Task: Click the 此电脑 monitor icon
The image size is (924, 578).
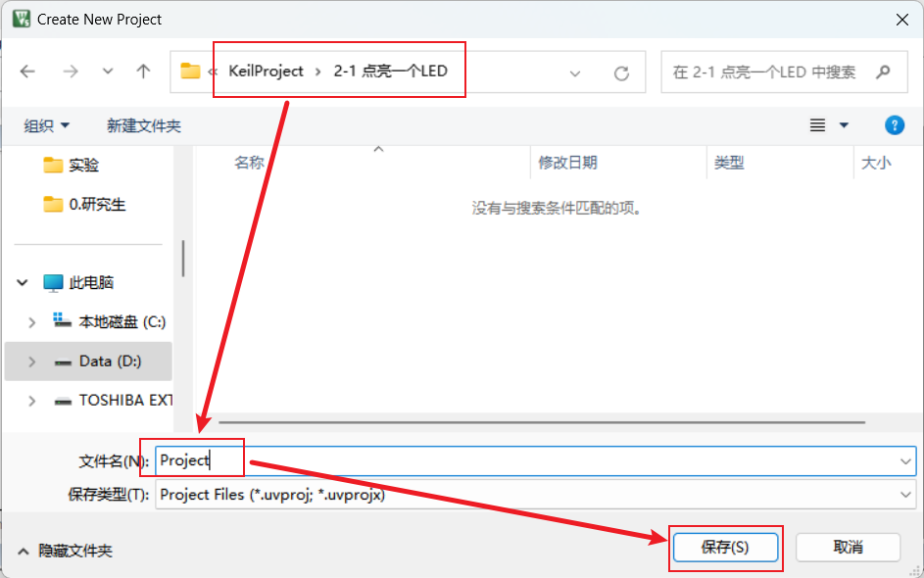Action: tap(53, 283)
